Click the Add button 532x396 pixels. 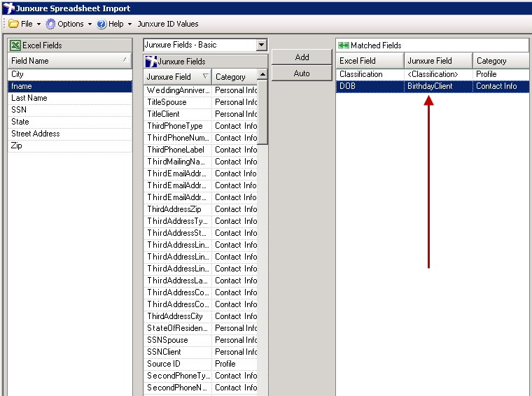(302, 57)
